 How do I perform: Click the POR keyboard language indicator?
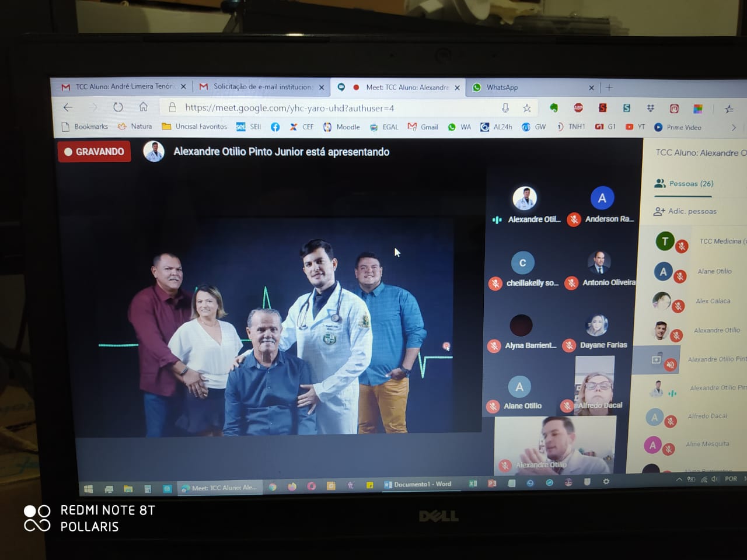tap(731, 478)
